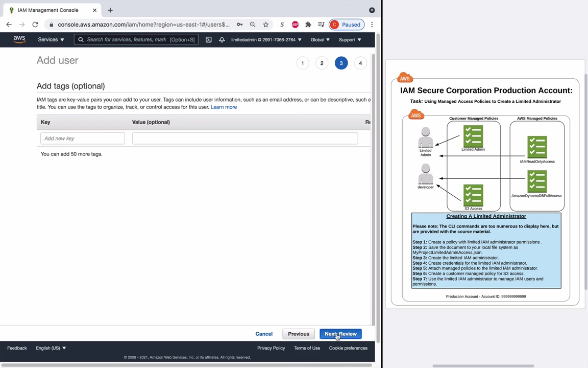
Task: Click the Feedback link in footer
Action: pyautogui.click(x=17, y=348)
